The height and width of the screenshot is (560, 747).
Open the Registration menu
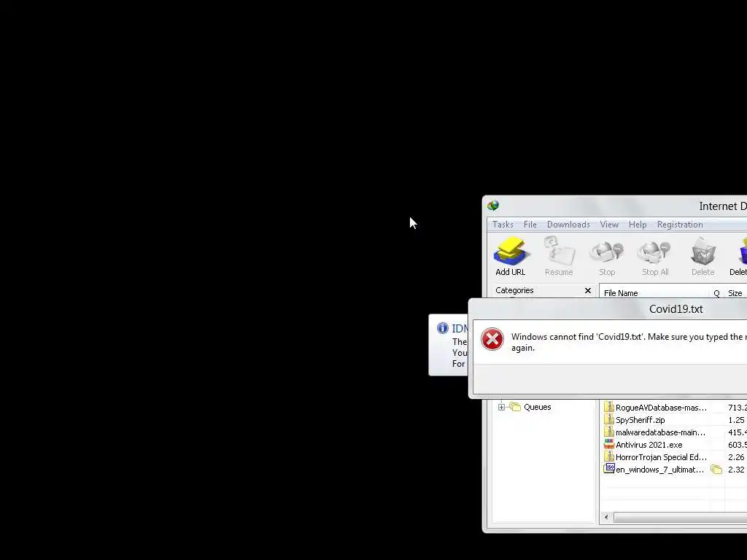[680, 225]
